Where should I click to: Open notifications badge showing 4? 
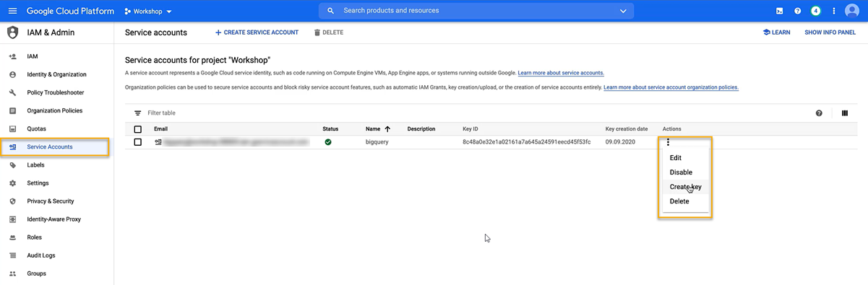tap(815, 12)
